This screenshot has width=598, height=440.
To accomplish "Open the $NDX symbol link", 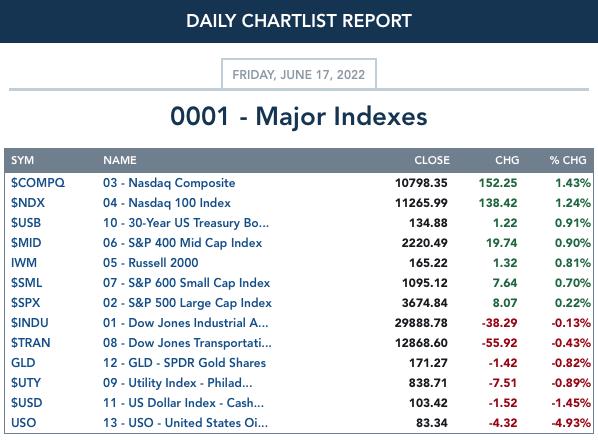I will pos(28,202).
